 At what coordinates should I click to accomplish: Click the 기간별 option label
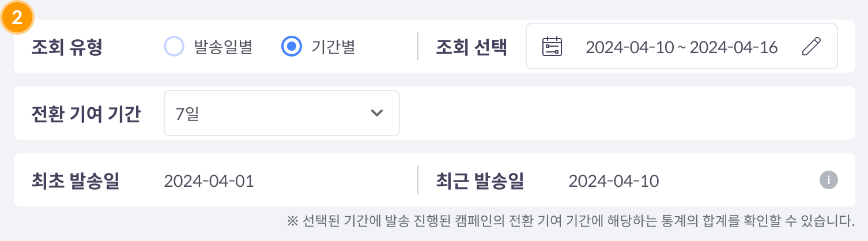tap(333, 47)
